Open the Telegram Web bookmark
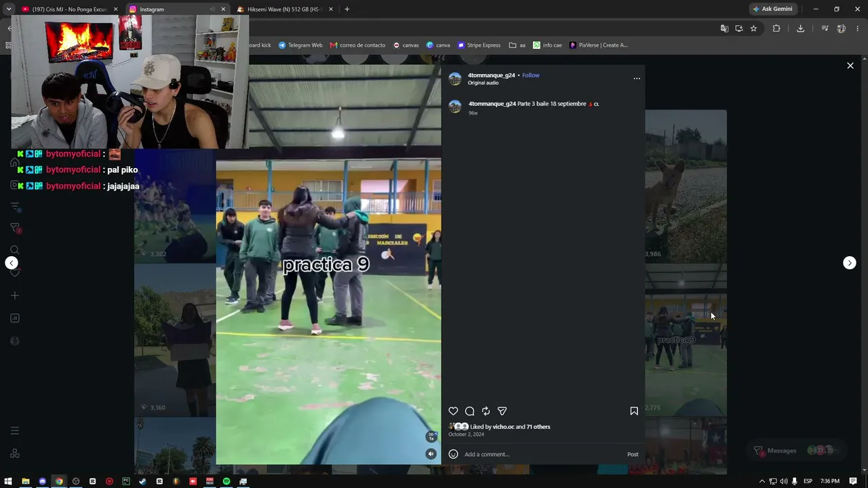This screenshot has height=488, width=868. coord(300,45)
